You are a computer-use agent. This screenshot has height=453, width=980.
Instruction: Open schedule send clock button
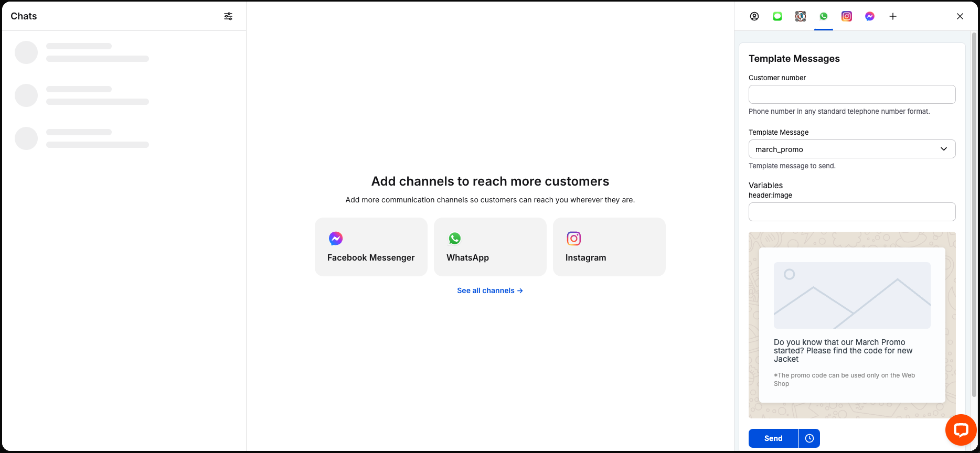[x=809, y=438]
